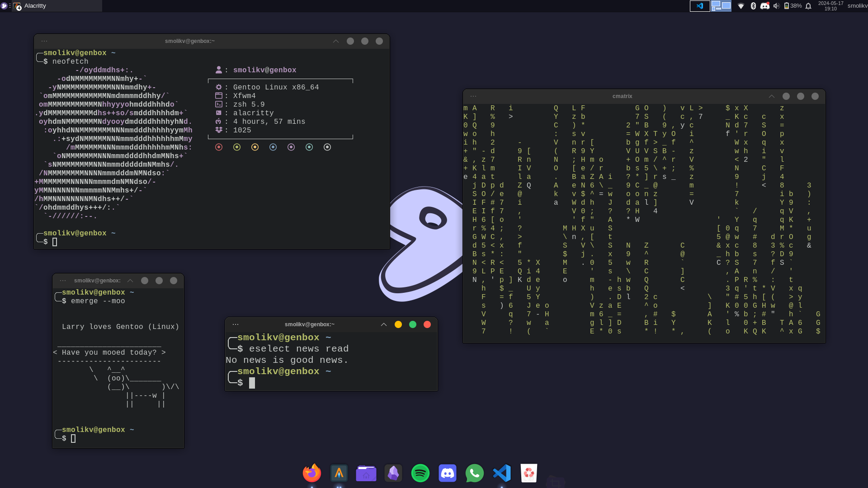
Task: Minimize the eselect terminal with yellow button
Action: pos(398,324)
